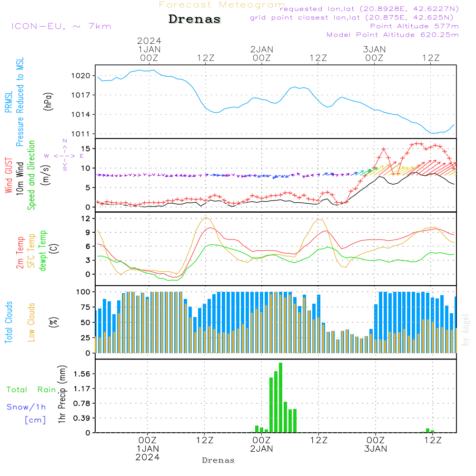The image size is (476, 476).
Task: Click the Total Rain legend label
Action: pyautogui.click(x=31, y=390)
